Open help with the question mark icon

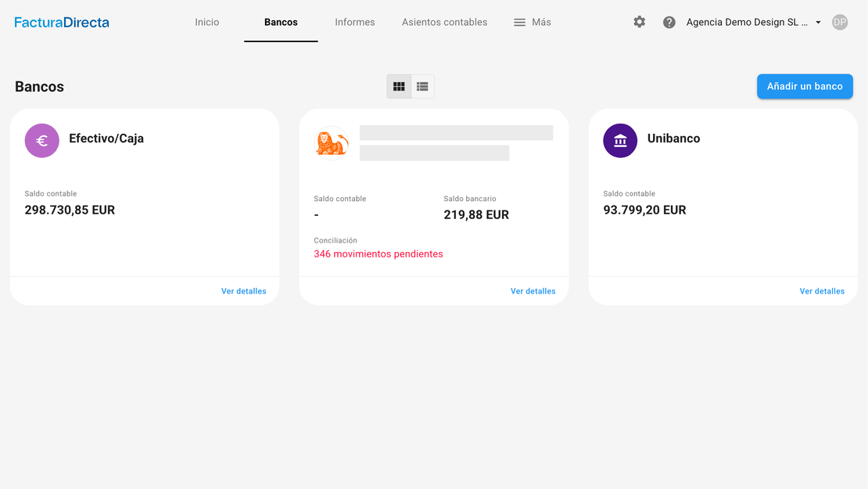pyautogui.click(x=669, y=22)
